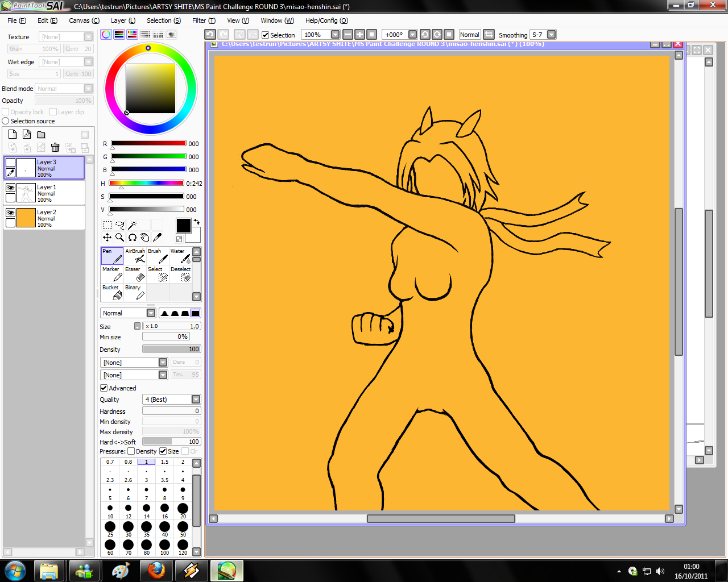
Task: Select the Eraser tool
Action: click(x=135, y=274)
